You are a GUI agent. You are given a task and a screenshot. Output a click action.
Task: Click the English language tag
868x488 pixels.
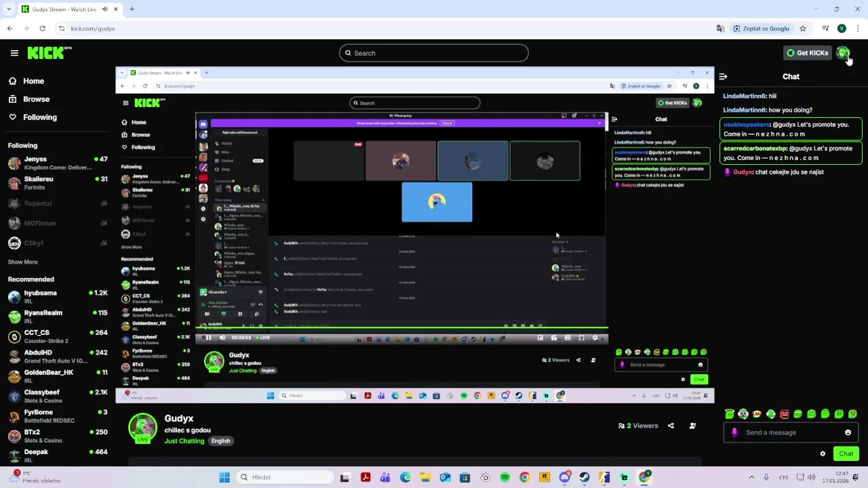pyautogui.click(x=220, y=441)
